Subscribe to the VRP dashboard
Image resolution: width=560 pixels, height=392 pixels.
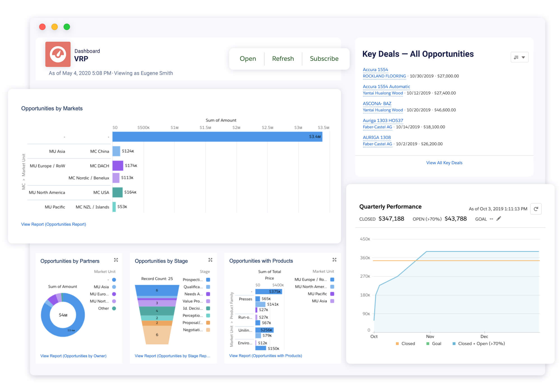pos(324,59)
